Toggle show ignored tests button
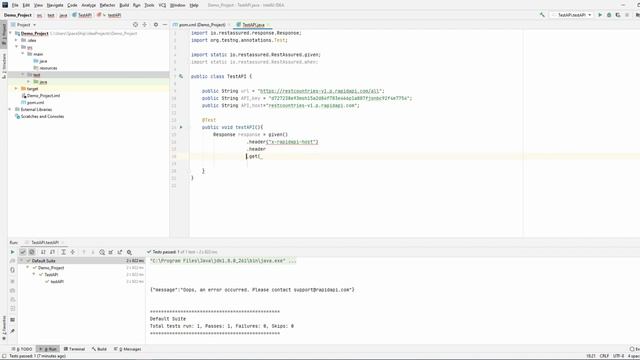This screenshot has height=360, width=640. [x=32, y=252]
